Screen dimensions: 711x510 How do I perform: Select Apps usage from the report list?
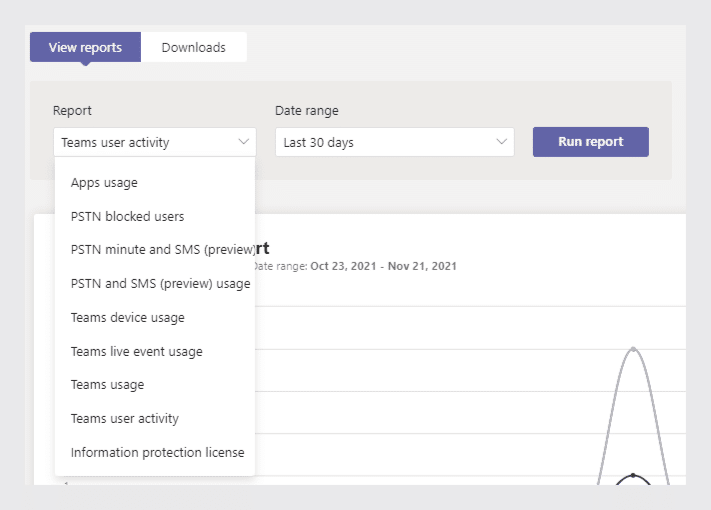point(155,183)
